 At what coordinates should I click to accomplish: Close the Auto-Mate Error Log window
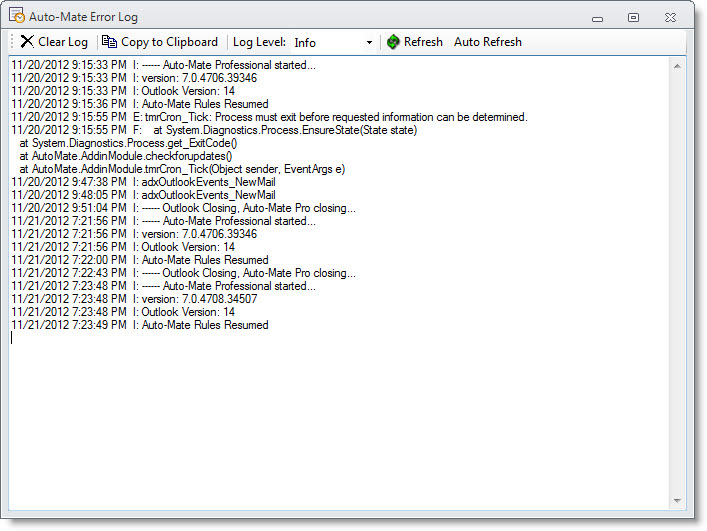(x=671, y=17)
